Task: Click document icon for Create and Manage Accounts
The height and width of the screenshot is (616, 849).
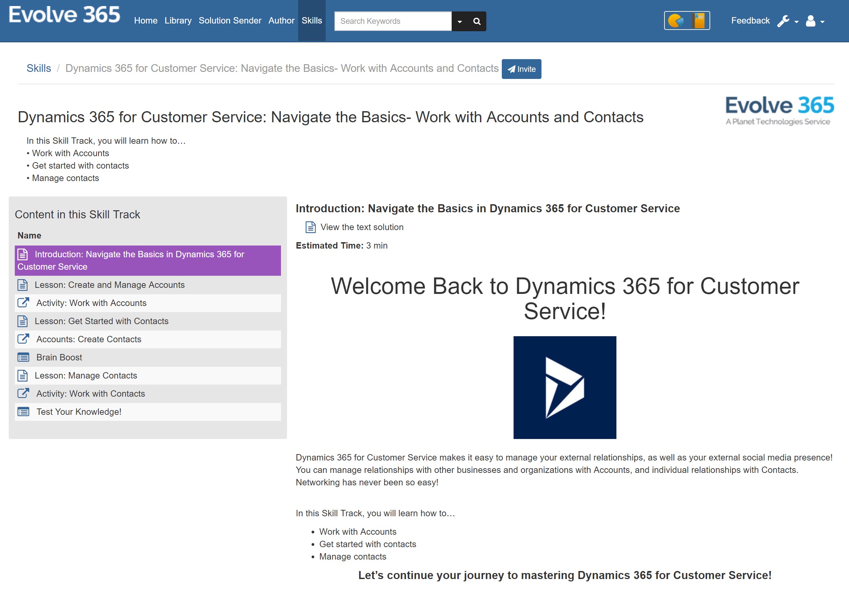Action: pos(23,285)
